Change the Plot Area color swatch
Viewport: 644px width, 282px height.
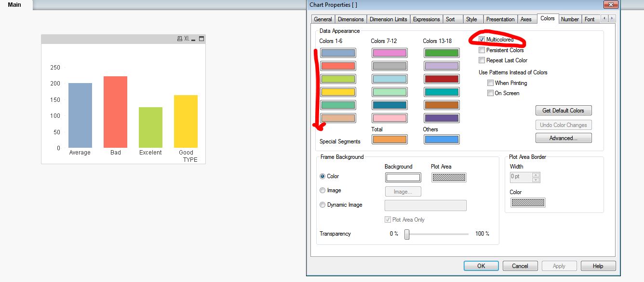point(449,177)
